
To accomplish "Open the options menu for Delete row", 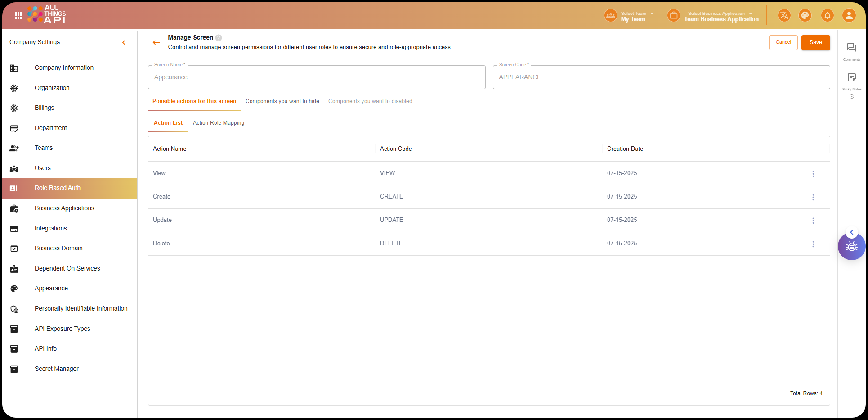I will click(x=813, y=244).
